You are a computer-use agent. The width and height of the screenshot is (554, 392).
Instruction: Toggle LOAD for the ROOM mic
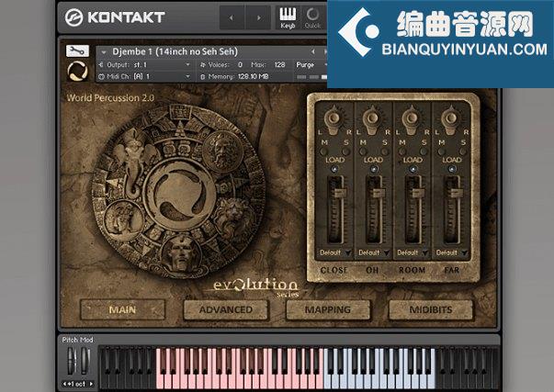click(x=413, y=169)
